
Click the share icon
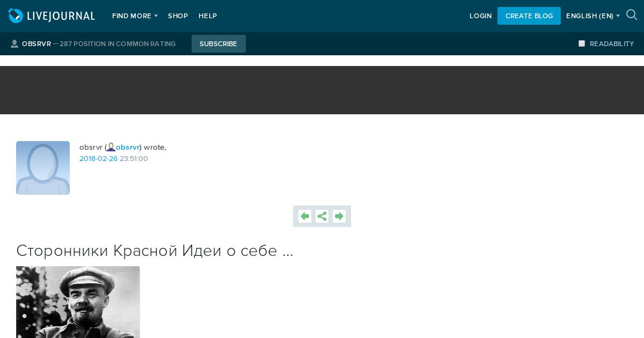pos(322,216)
